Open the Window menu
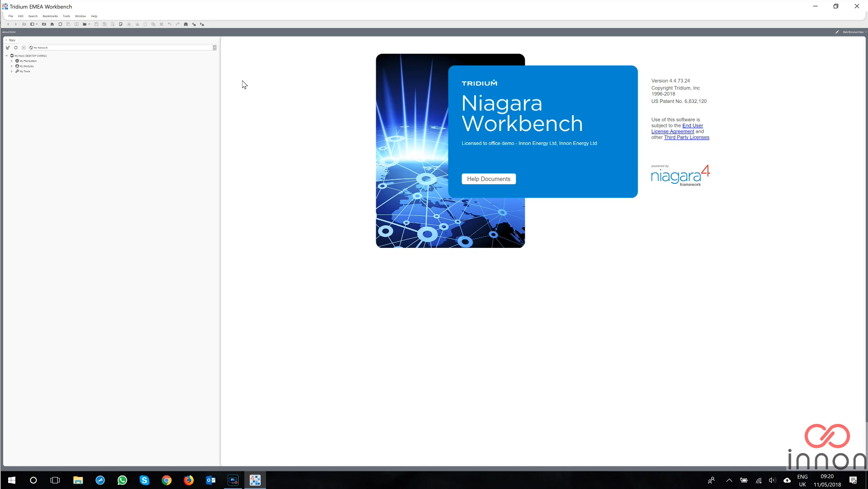Image resolution: width=868 pixels, height=489 pixels. pyautogui.click(x=80, y=16)
